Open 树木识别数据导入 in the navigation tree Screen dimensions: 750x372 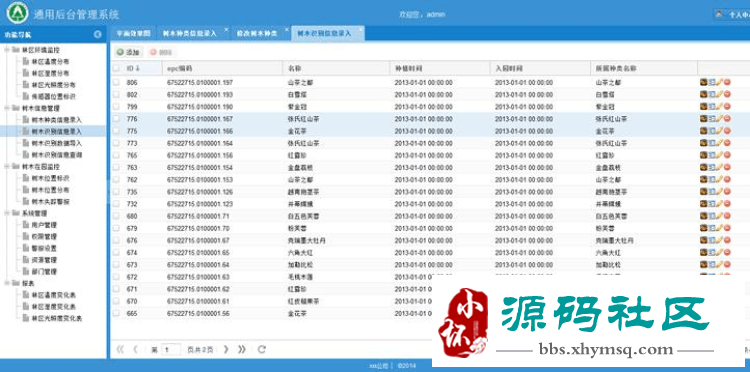tap(56, 143)
